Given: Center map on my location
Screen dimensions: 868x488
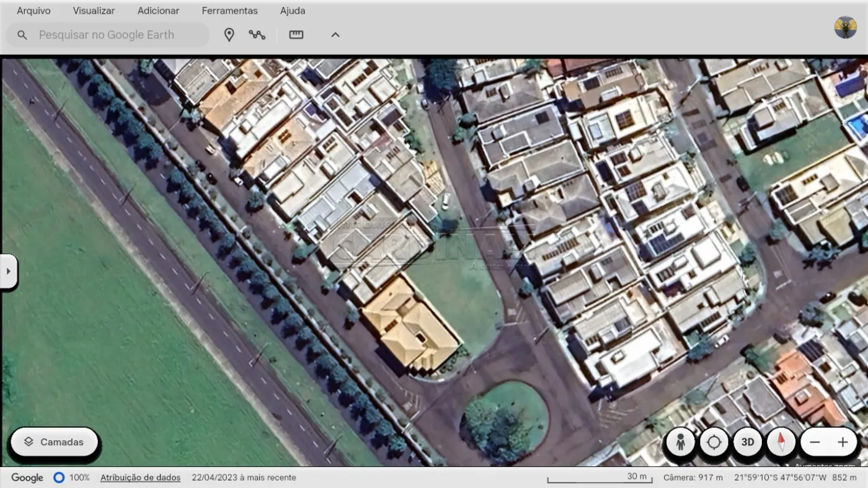Looking at the screenshot, I should 714,442.
